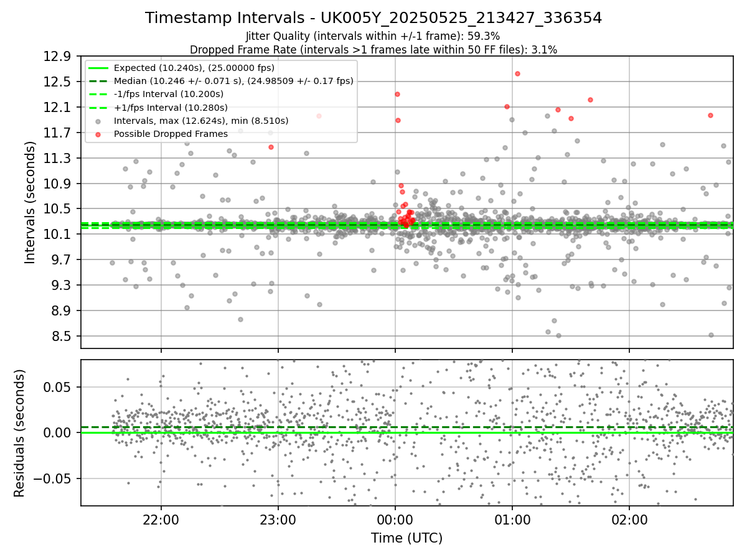Select legend entry "+1/fps Interval (10.280s)"

pos(171,108)
